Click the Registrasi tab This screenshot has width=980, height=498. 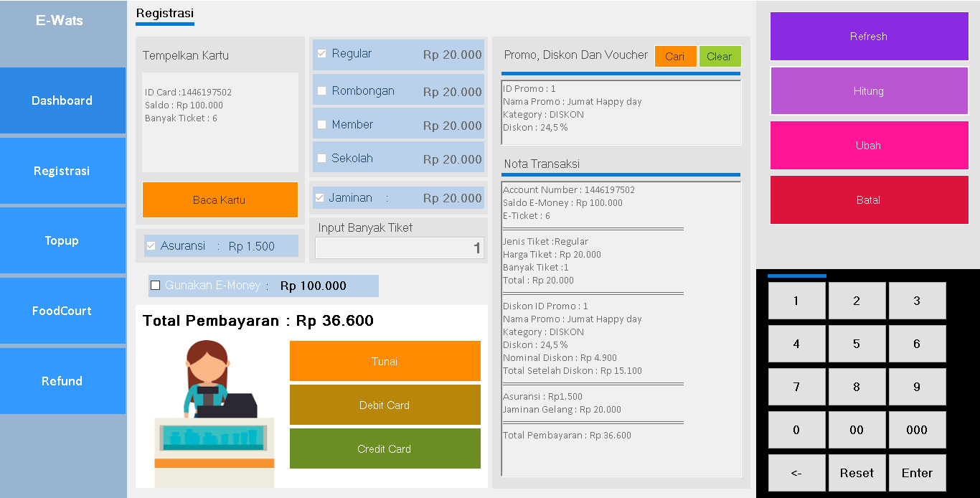click(x=164, y=13)
